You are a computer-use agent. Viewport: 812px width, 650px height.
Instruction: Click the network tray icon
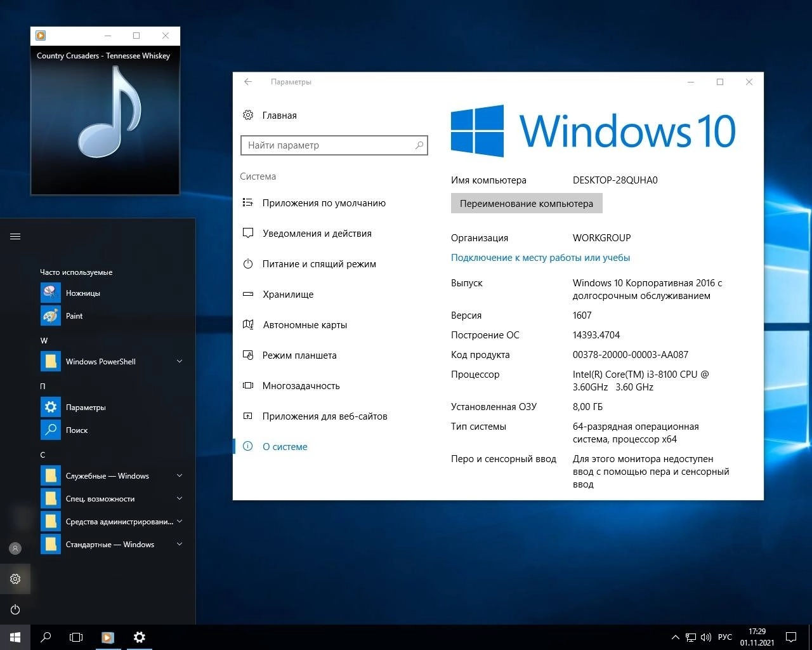coord(691,637)
